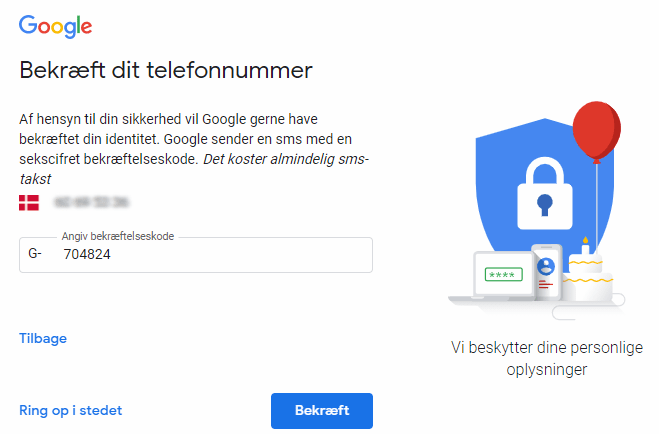Click the security explanation paragraph
The image size is (659, 434).
pyautogui.click(x=190, y=139)
